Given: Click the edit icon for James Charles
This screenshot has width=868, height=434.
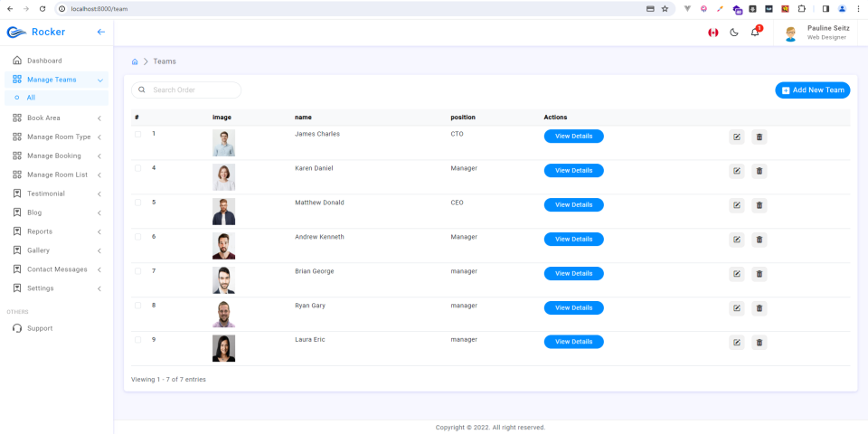Looking at the screenshot, I should pyautogui.click(x=736, y=137).
